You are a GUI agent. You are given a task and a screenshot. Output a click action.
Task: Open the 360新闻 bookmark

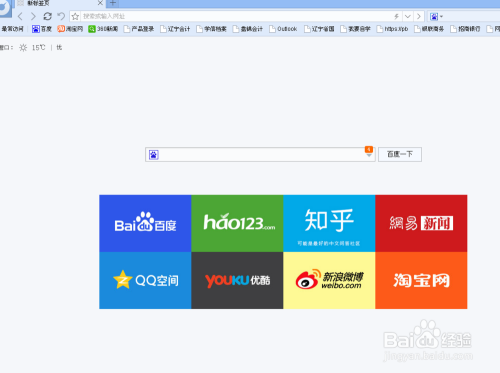103,29
